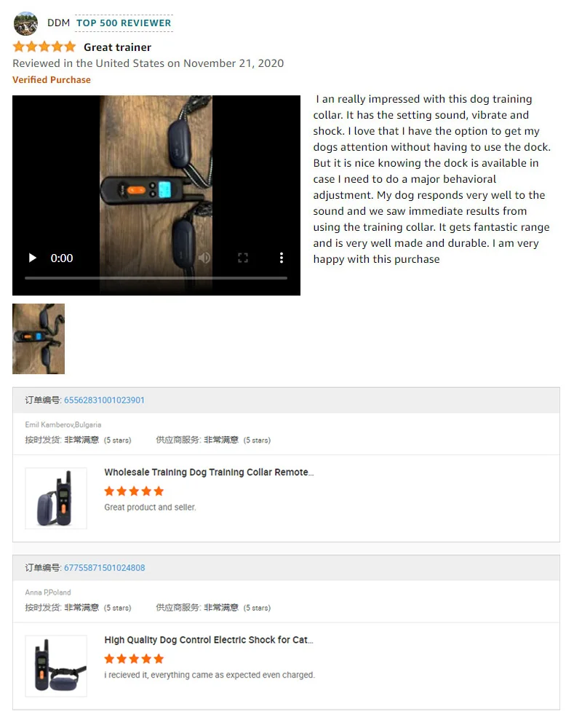The height and width of the screenshot is (728, 582).
Task: Click the TOP 500 REVIEWER badge
Action: (x=124, y=23)
